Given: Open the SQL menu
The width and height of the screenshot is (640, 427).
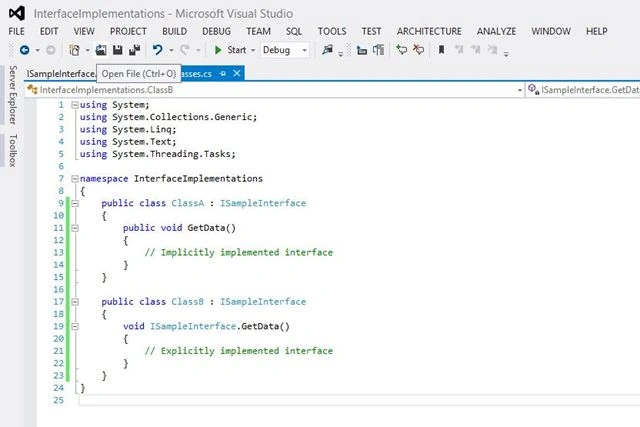Looking at the screenshot, I should click(294, 31).
